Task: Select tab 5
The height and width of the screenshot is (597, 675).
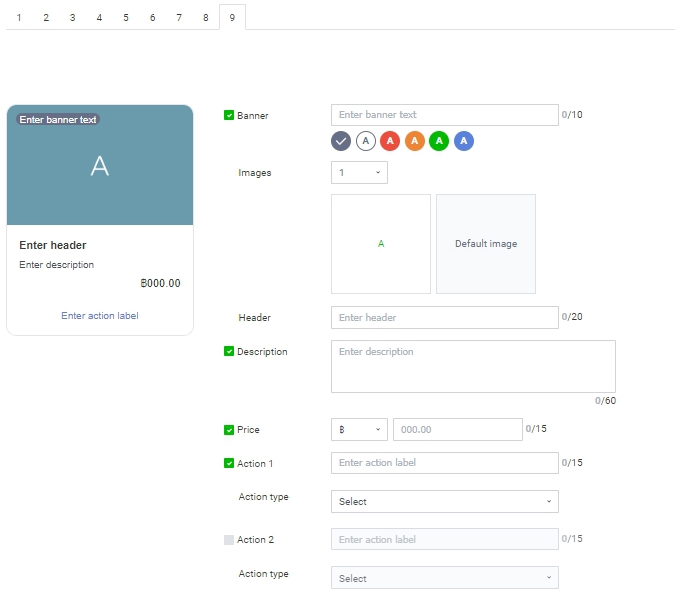Action: tap(126, 18)
